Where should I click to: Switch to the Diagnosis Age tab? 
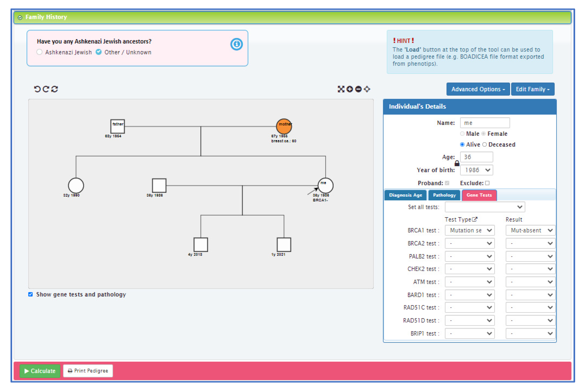[405, 195]
